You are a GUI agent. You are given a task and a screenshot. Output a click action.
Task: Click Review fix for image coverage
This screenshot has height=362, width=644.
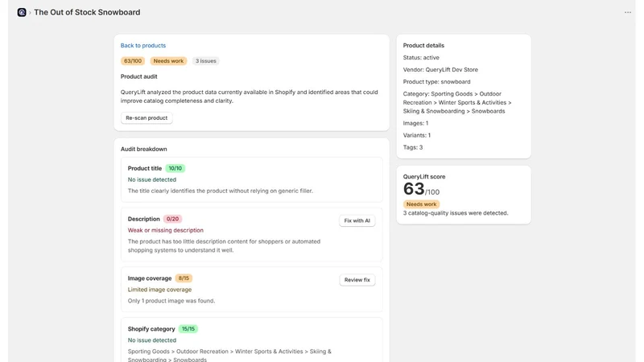pos(357,280)
